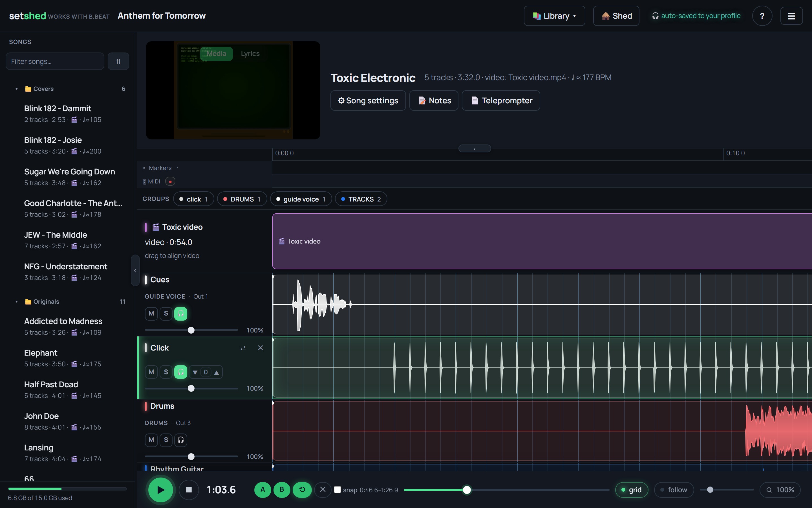
Task: Remove the Click track with X
Action: (x=261, y=348)
